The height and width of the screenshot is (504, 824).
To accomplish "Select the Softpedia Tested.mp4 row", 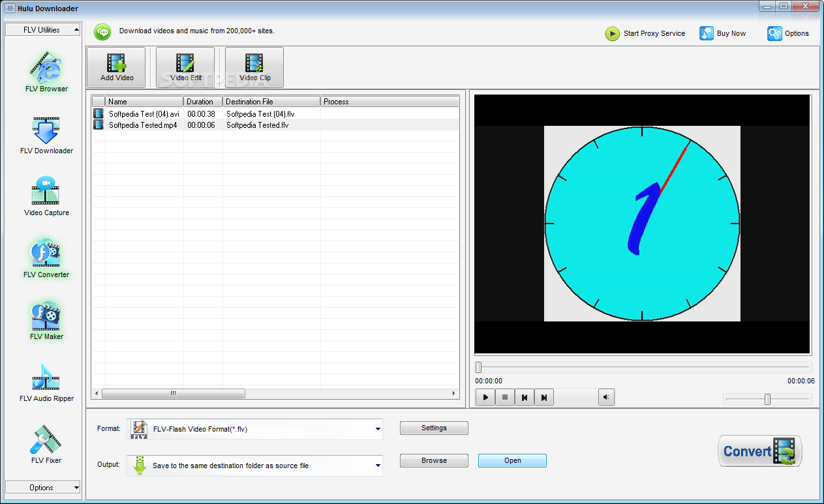I will coord(275,125).
